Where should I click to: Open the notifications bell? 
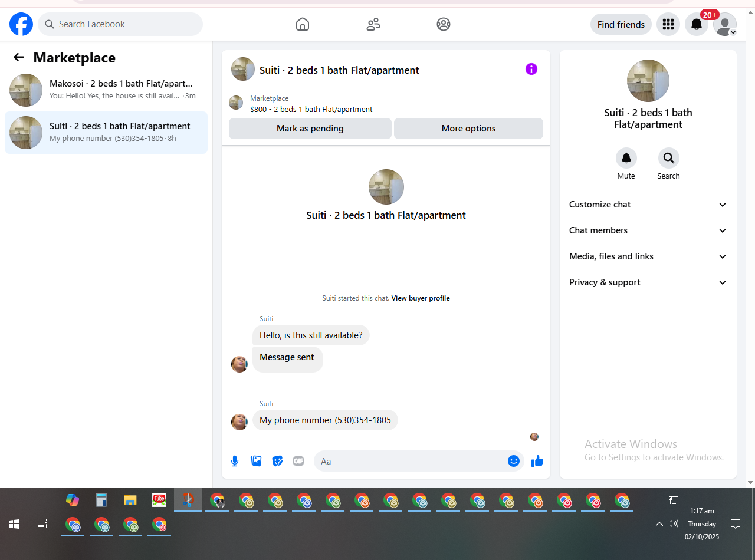pyautogui.click(x=697, y=24)
